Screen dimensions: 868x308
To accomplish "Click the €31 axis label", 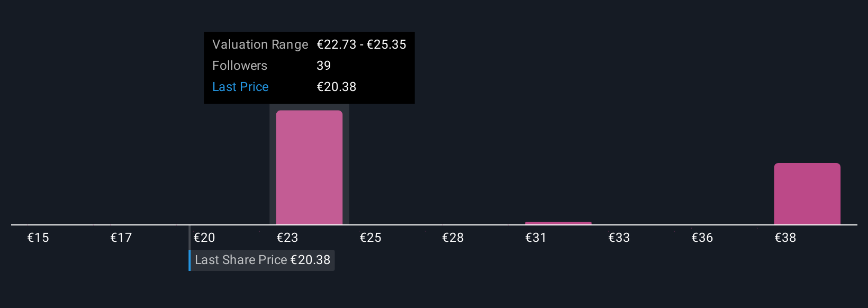I will pos(536,238).
